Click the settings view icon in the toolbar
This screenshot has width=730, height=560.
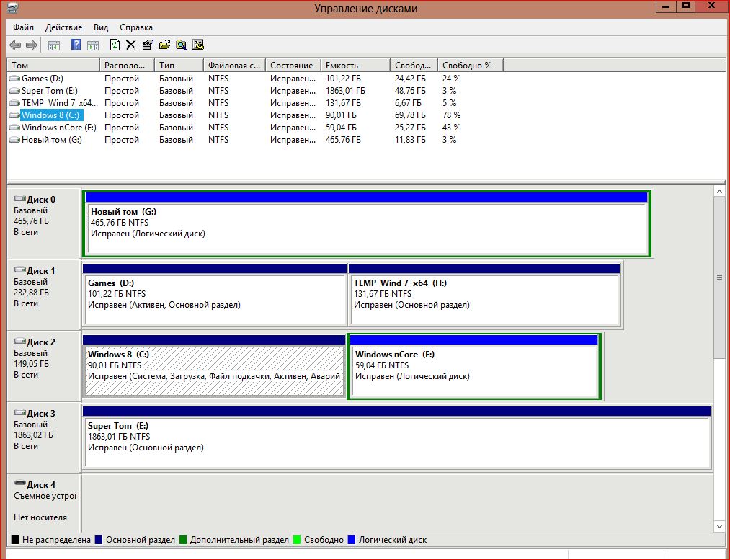point(198,45)
